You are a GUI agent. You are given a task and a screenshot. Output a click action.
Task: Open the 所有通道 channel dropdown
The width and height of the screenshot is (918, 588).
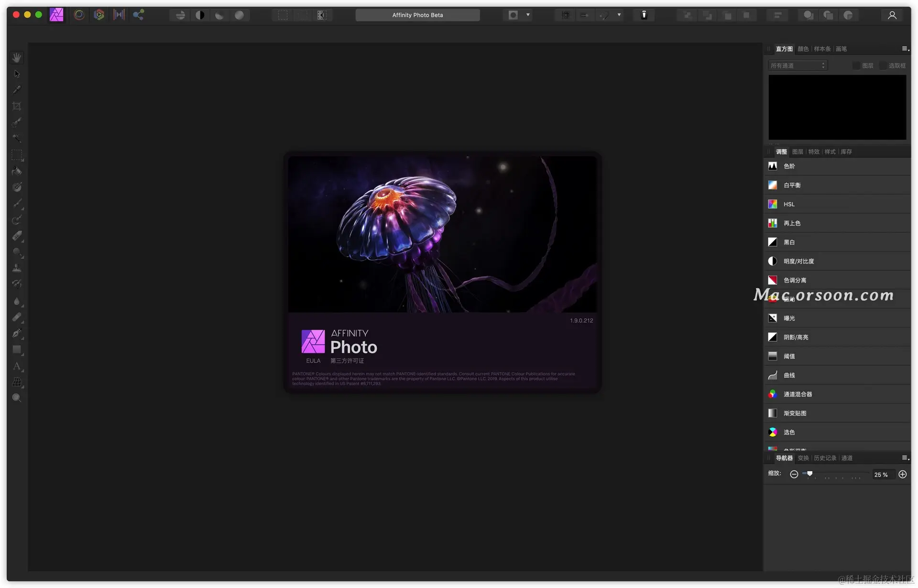798,65
